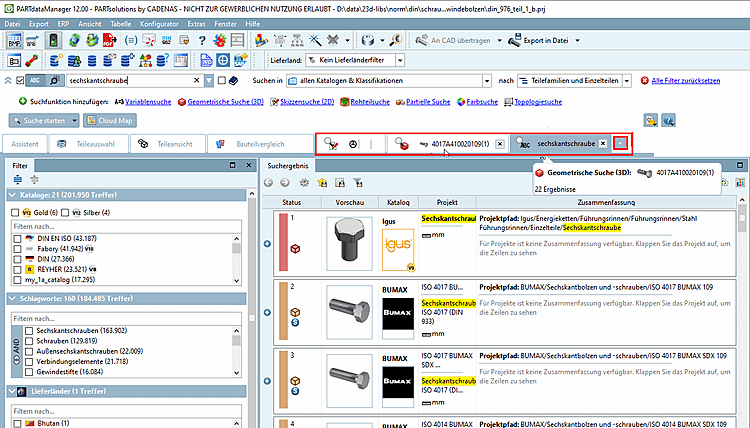Click database with question mark icon
Viewport: 750px width, 428px height.
[163, 60]
